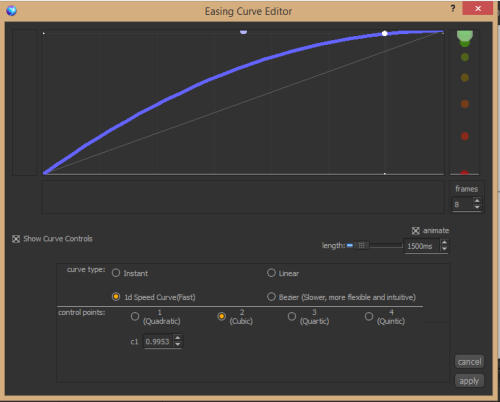Select the Bezier curve type option
Screen dimensions: 500x402
tap(271, 297)
